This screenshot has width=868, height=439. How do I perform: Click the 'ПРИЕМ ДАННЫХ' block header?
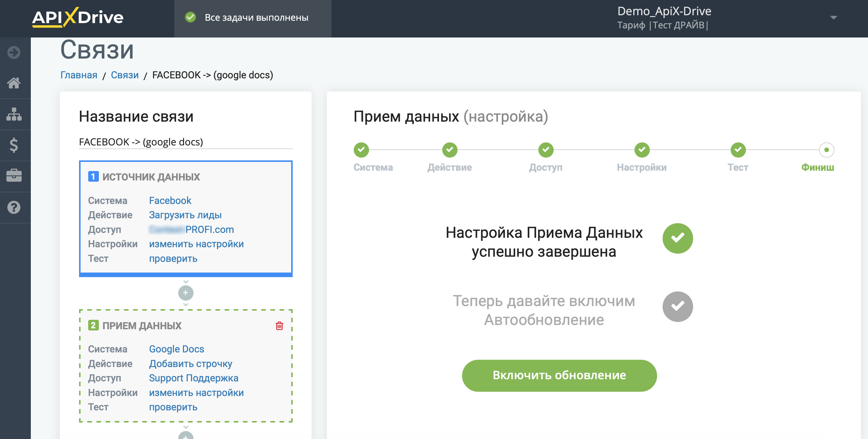pos(142,326)
